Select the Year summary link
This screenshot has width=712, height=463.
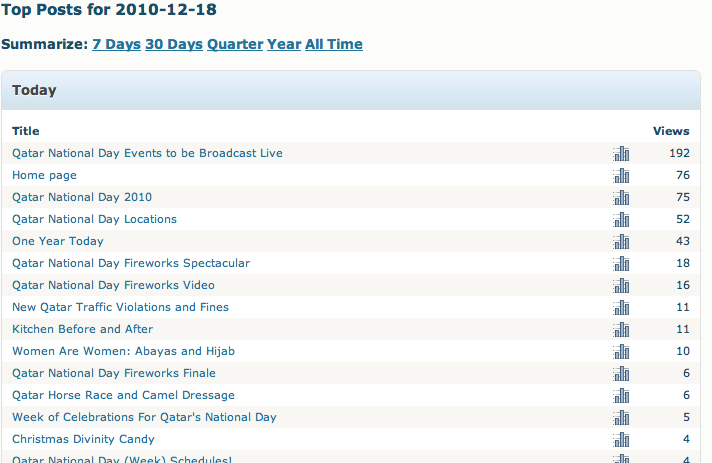(283, 44)
